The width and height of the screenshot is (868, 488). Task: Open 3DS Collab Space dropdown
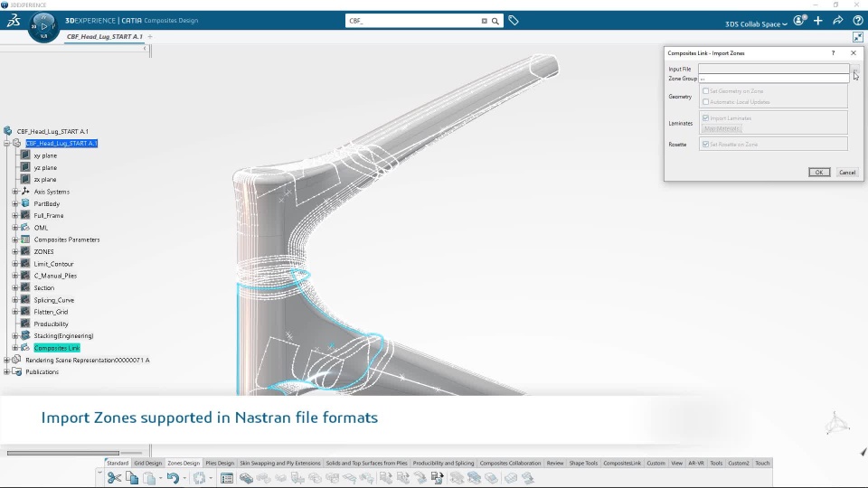coord(756,23)
